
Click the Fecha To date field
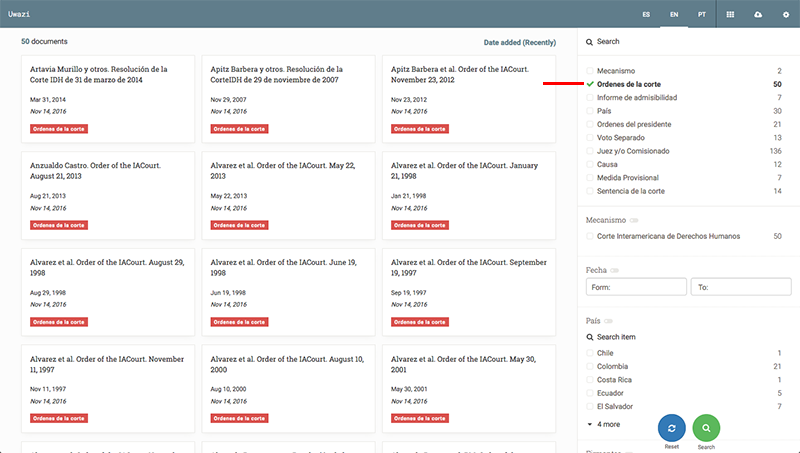point(741,287)
